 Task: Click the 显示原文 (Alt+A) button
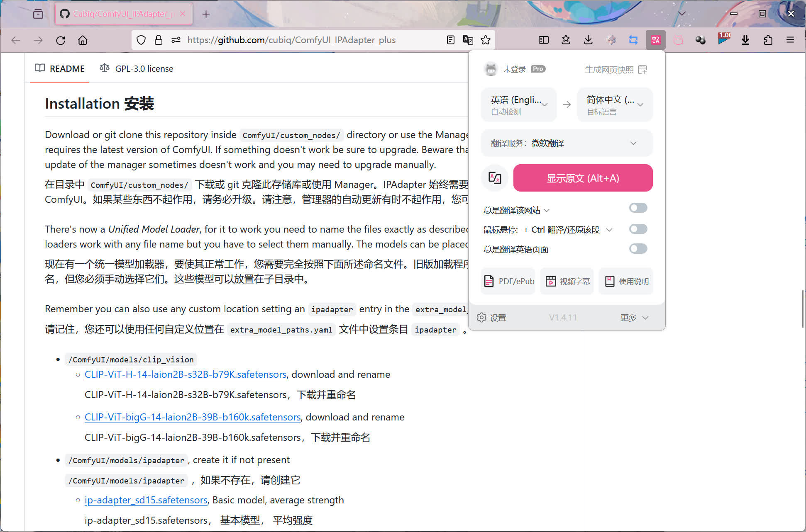(x=583, y=178)
